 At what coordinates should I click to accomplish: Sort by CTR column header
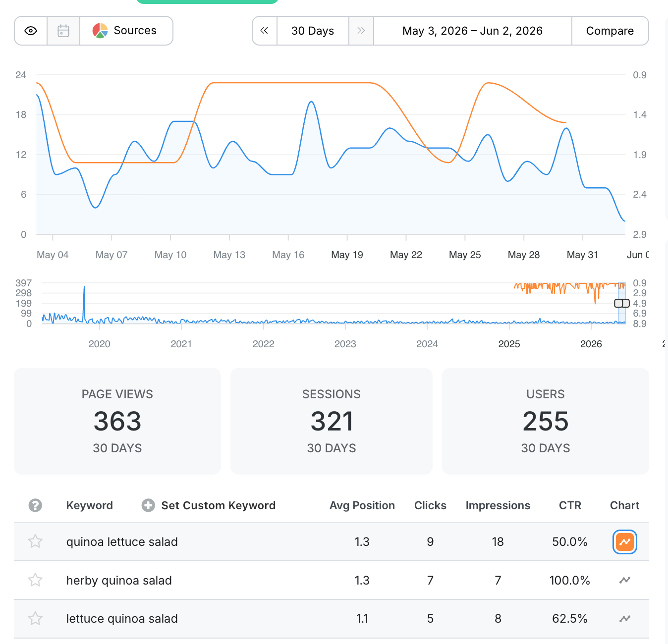click(x=570, y=505)
